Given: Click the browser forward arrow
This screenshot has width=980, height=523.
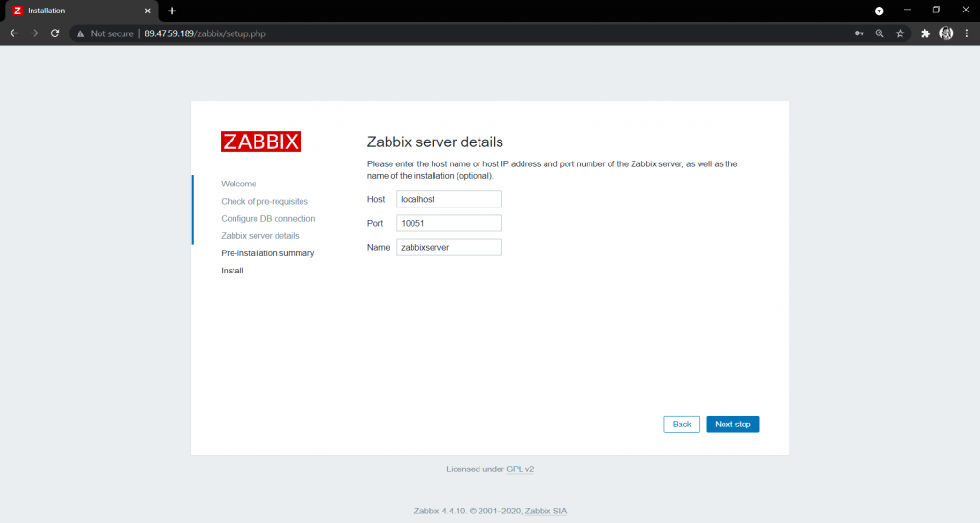Looking at the screenshot, I should tap(34, 33).
